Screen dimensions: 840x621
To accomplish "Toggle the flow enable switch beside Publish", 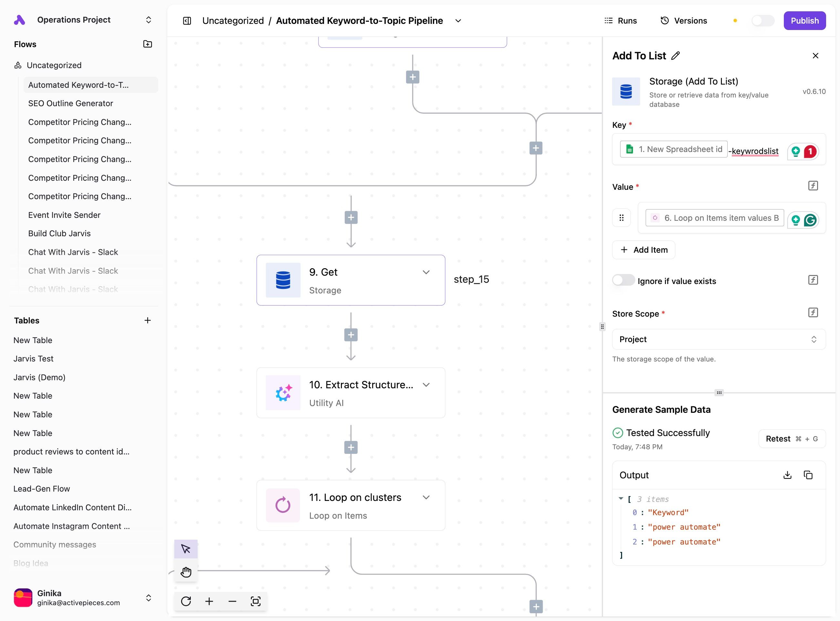I will pyautogui.click(x=763, y=21).
